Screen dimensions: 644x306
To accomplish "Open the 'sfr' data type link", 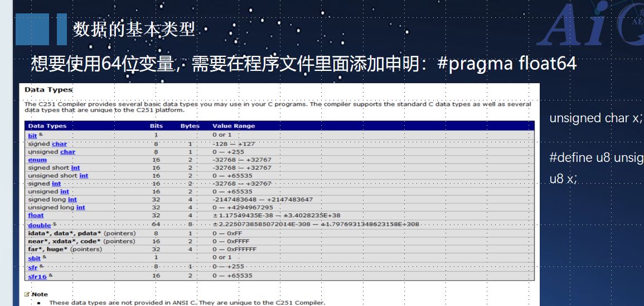I will [x=33, y=267].
